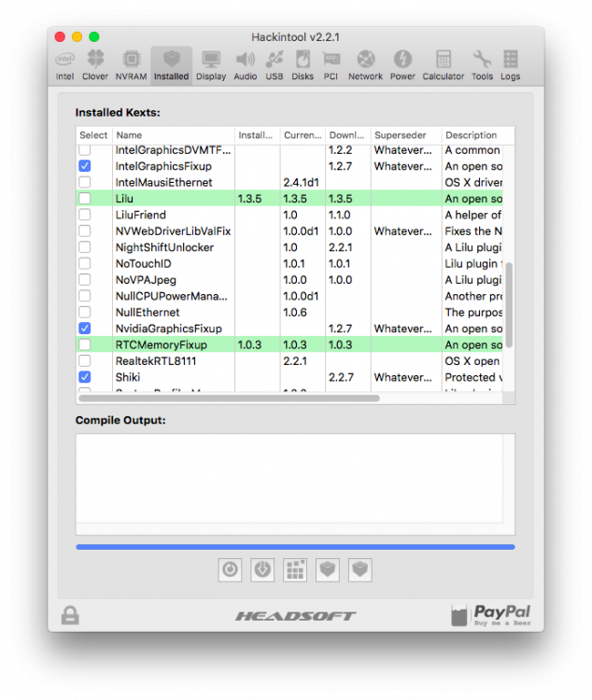Switch to the NVRAM tab
The image size is (592, 700).
131,65
